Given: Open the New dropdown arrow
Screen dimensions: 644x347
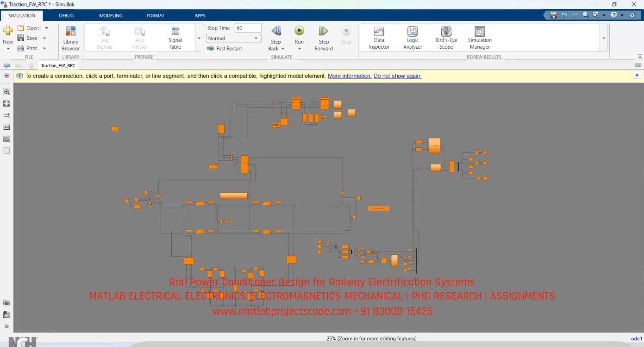Looking at the screenshot, I should 8,49.
